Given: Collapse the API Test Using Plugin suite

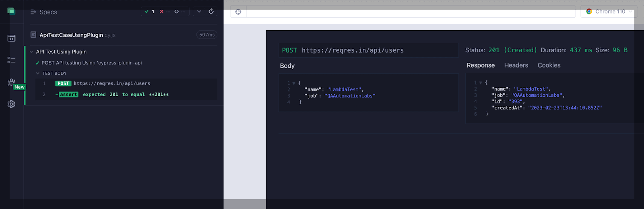Looking at the screenshot, I should tap(31, 52).
